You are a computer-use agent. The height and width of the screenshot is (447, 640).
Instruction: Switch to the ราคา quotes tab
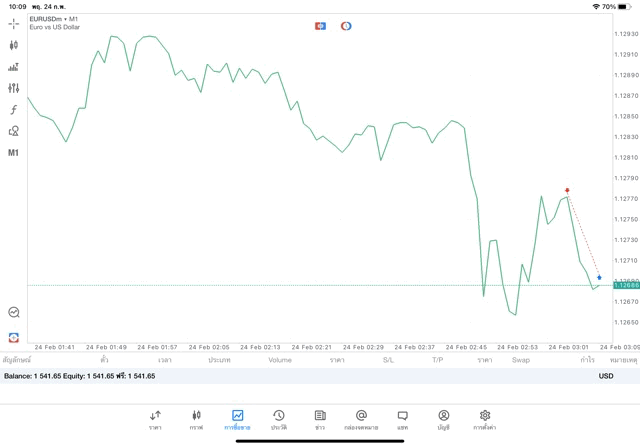[x=155, y=420]
